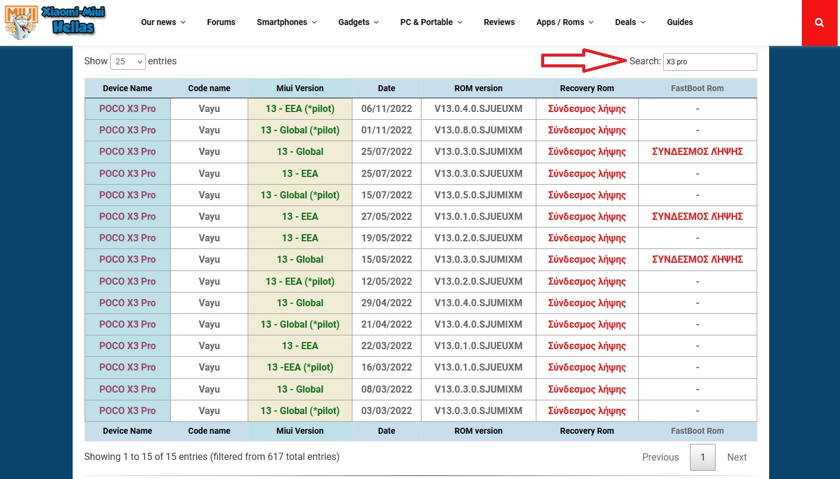
Task: Open the site search magnifier icon
Action: point(819,23)
